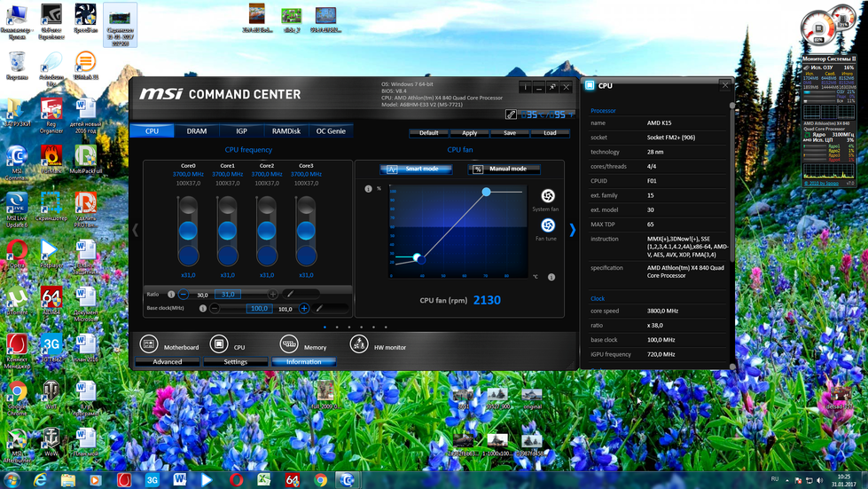Enable Manual mode for CPU fan
868x489 pixels.
click(504, 169)
